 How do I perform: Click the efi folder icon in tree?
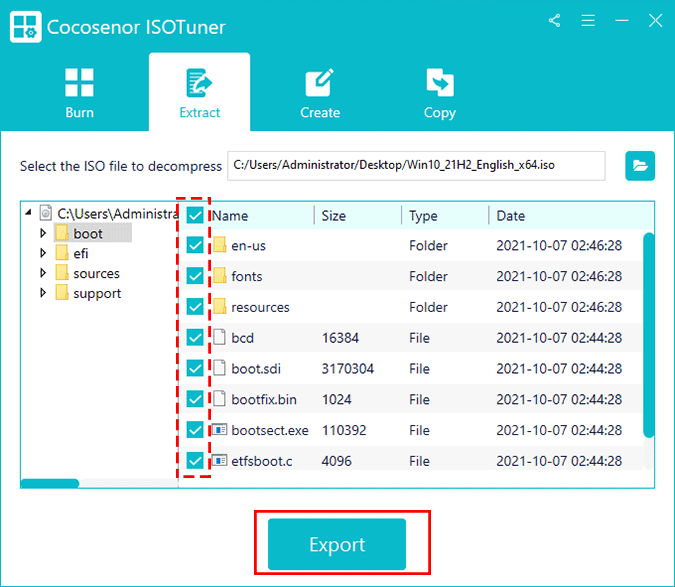tap(62, 253)
